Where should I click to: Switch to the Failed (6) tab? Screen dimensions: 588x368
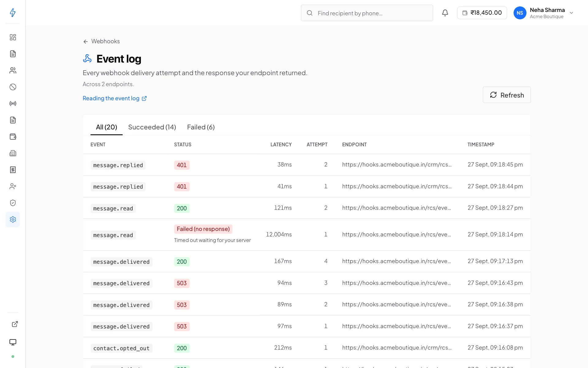[201, 127]
